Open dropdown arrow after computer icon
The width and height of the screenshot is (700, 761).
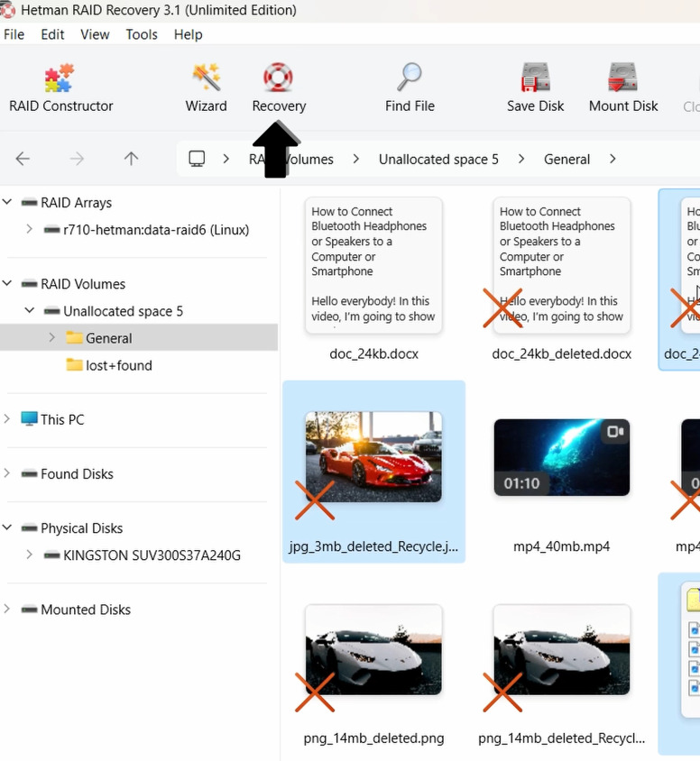click(226, 159)
